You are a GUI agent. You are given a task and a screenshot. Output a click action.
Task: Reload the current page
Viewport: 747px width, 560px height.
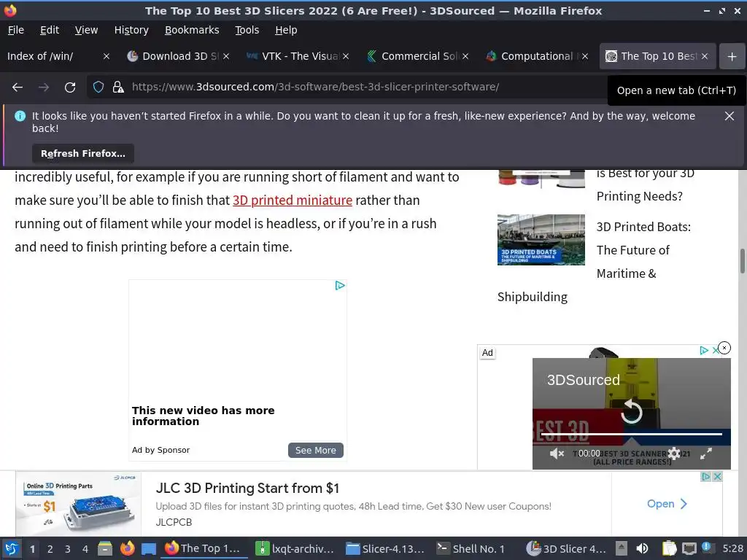click(x=70, y=87)
